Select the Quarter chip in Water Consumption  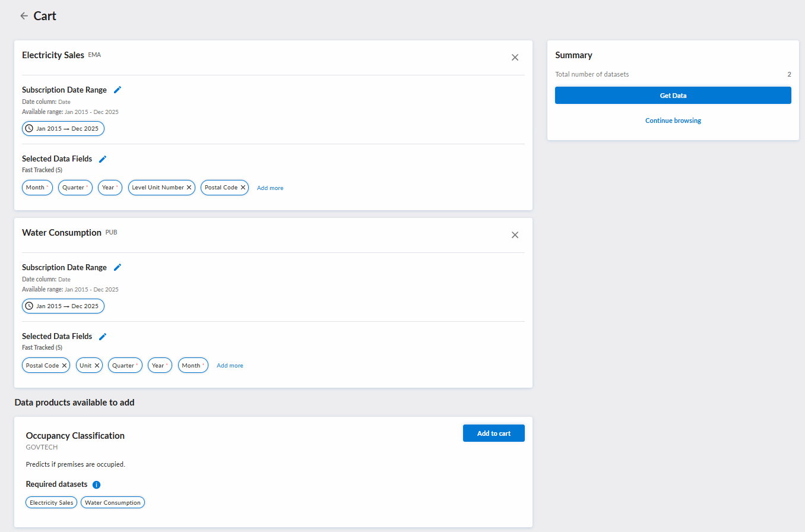(x=125, y=366)
